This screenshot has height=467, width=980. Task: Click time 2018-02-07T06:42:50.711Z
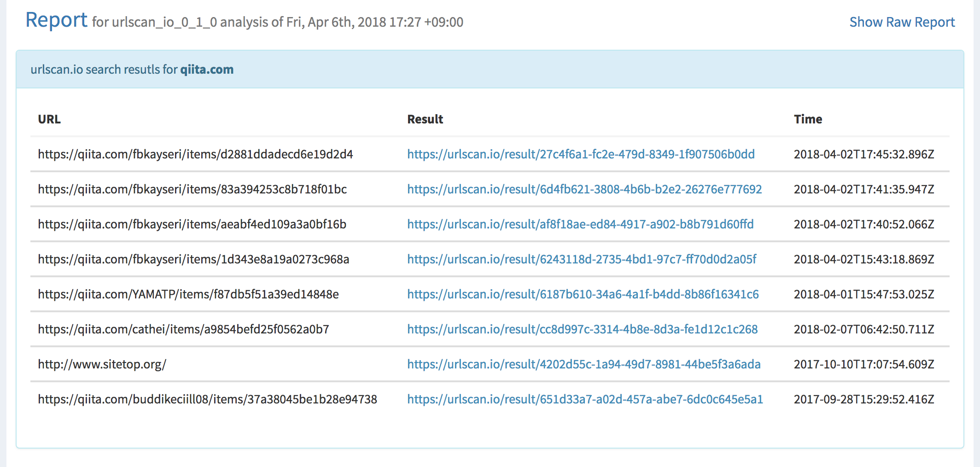point(864,329)
